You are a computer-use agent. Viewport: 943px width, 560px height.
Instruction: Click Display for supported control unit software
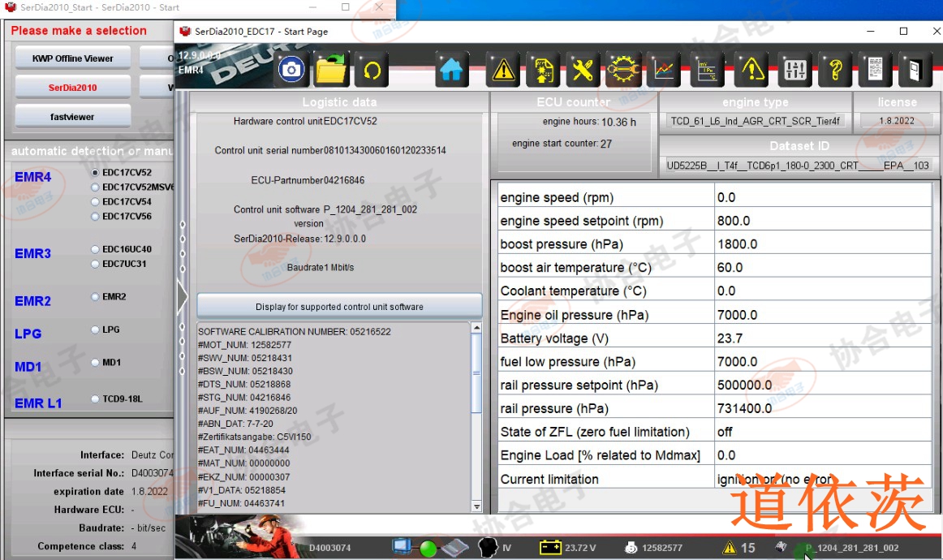point(339,307)
